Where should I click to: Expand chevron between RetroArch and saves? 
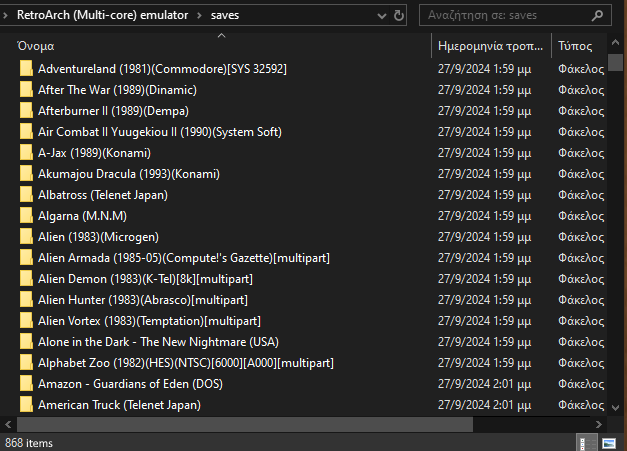tap(199, 15)
